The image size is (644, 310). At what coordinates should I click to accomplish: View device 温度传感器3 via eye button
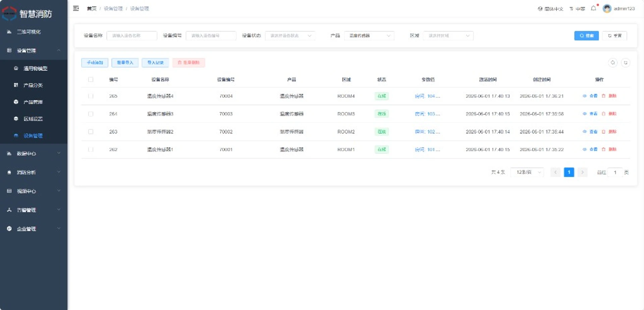pyautogui.click(x=590, y=114)
